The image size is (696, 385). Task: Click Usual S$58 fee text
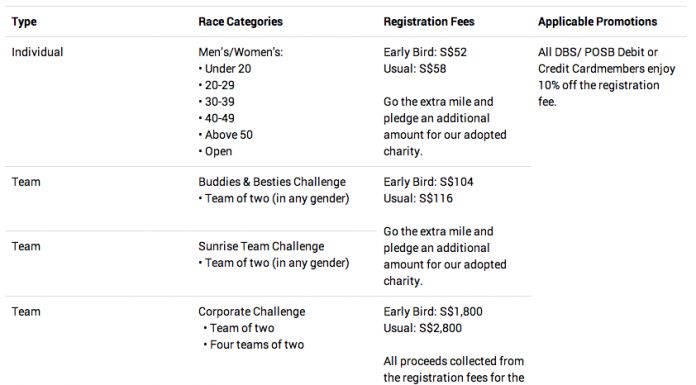(415, 69)
